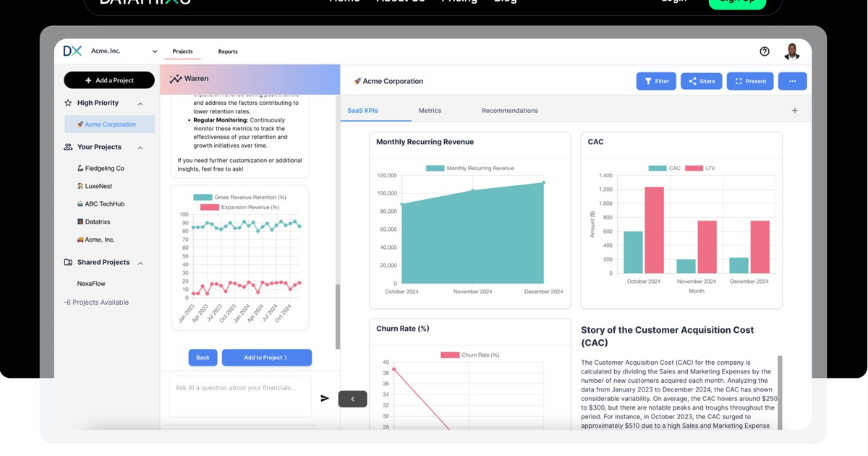Click the chat panel vertical scrollbar
This screenshot has width=868, height=456.
click(x=336, y=315)
